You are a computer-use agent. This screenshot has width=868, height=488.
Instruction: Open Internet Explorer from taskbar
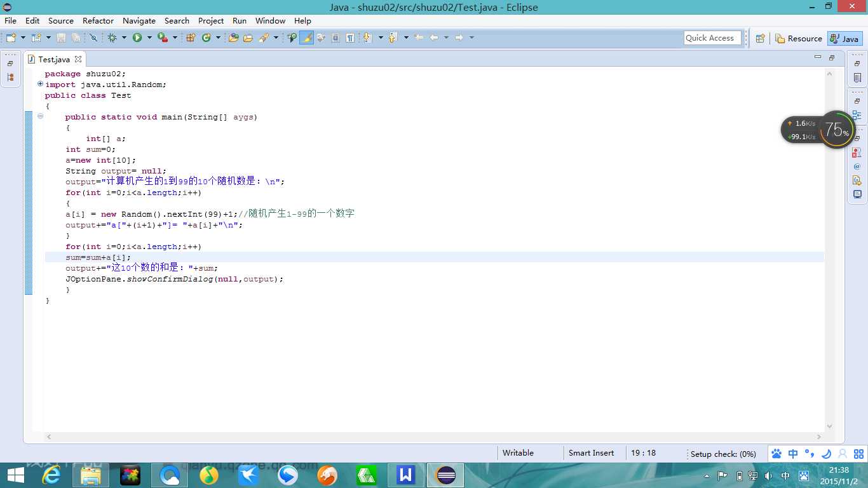pyautogui.click(x=51, y=475)
